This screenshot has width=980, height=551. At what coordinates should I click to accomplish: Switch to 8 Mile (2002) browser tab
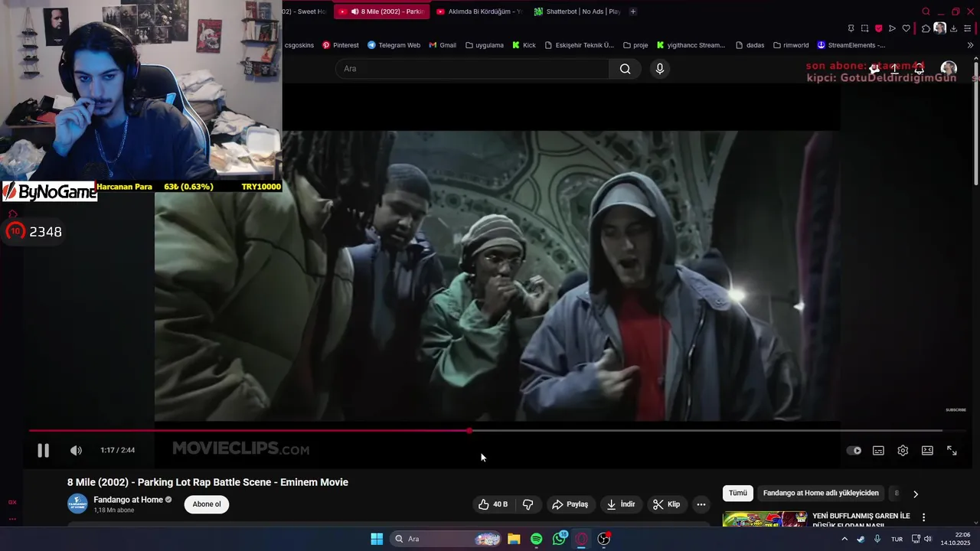pos(381,11)
